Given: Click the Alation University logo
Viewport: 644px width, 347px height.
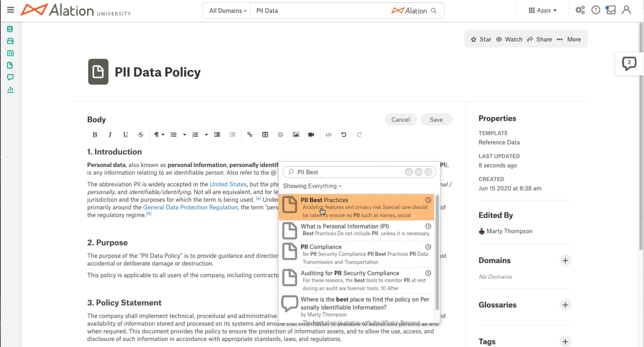Looking at the screenshot, I should pos(76,10).
